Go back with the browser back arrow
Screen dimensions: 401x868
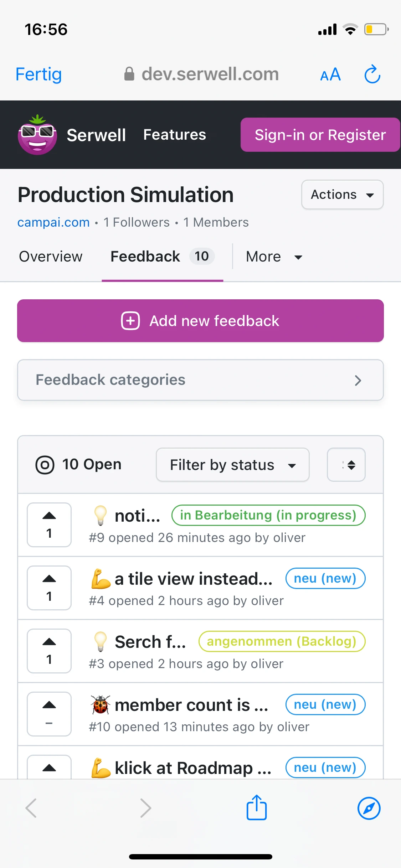pos(31,808)
